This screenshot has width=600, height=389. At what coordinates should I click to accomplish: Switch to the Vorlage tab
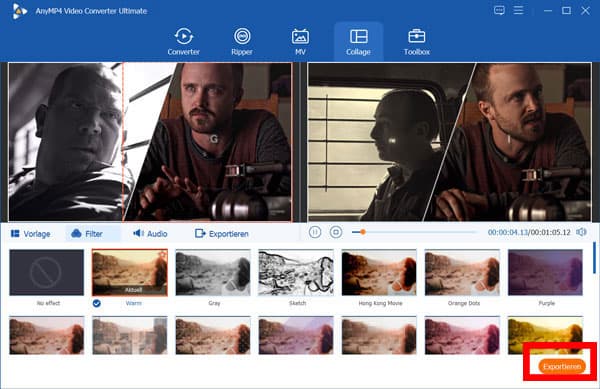point(31,234)
